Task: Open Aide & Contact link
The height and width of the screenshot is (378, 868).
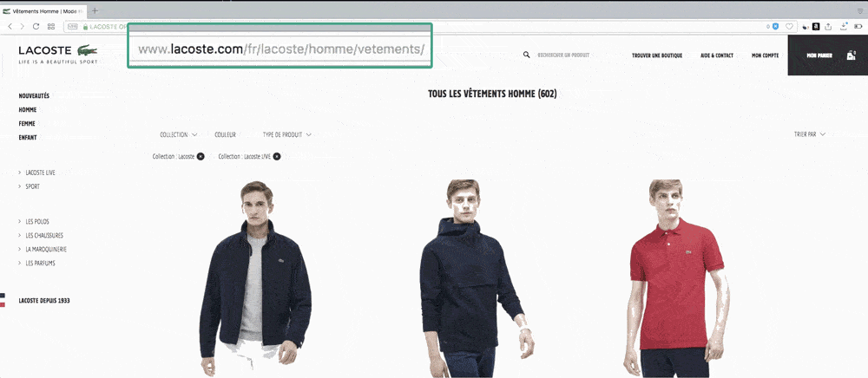Action: tap(717, 55)
